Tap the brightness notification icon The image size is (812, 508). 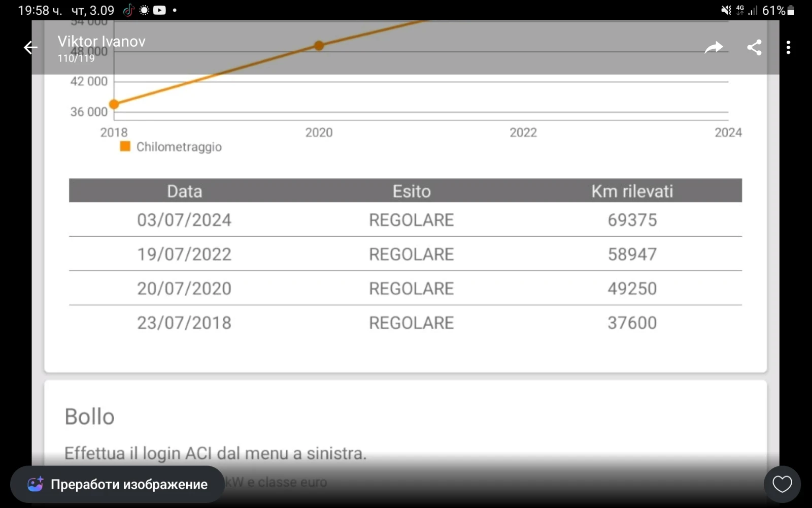tap(144, 10)
